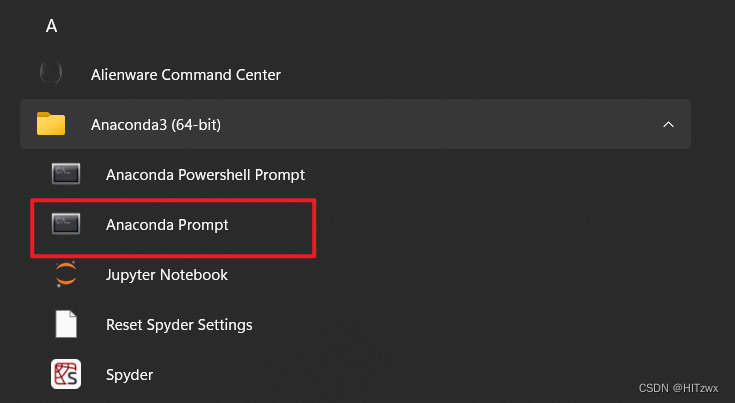Click the Anaconda3 (64-bit) label text
Viewport: 735px width, 403px height.
point(156,125)
